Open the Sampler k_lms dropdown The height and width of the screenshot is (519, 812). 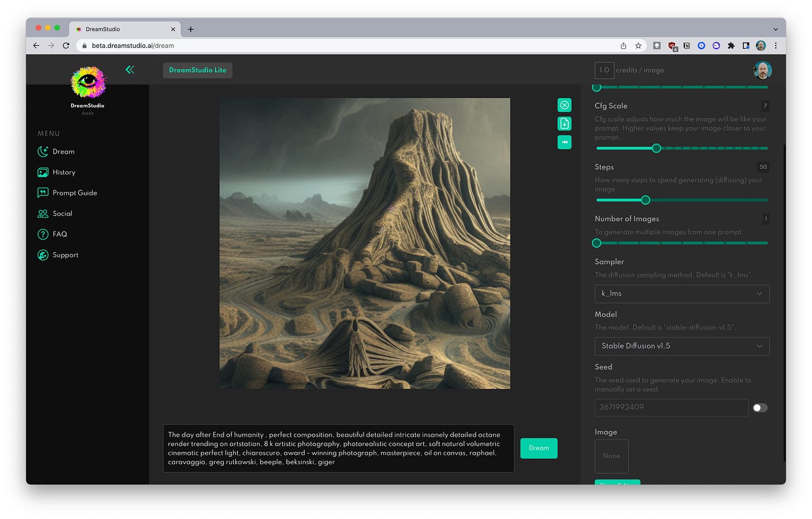click(x=681, y=294)
